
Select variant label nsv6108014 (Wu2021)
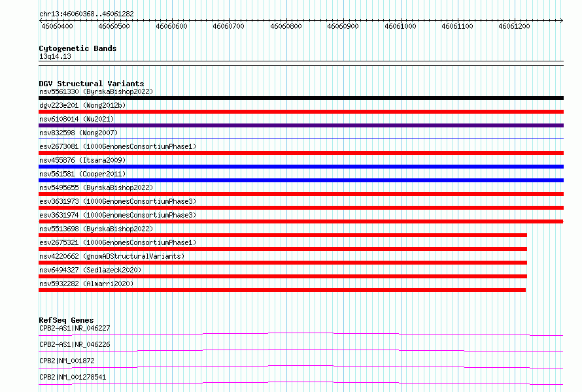(x=77, y=119)
